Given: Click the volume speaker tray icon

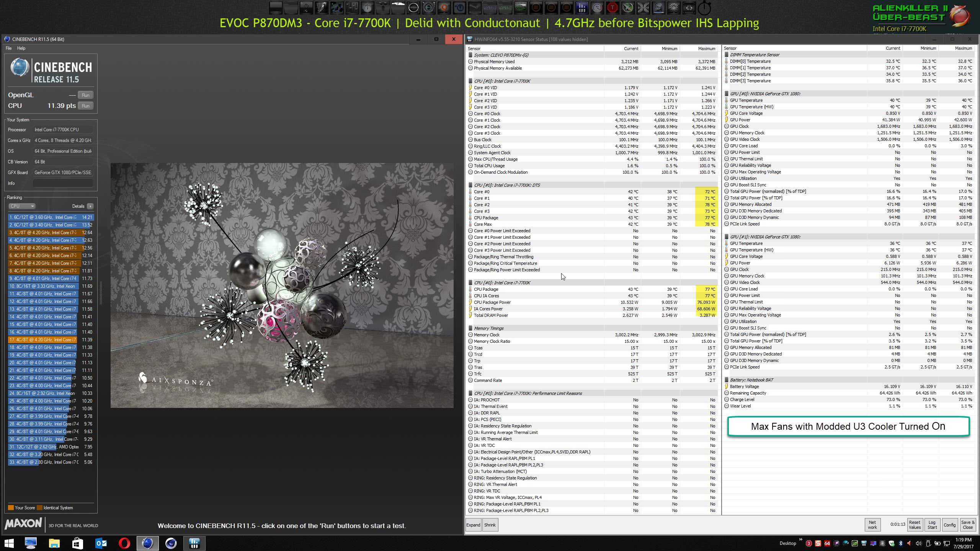Looking at the screenshot, I should click(x=919, y=543).
